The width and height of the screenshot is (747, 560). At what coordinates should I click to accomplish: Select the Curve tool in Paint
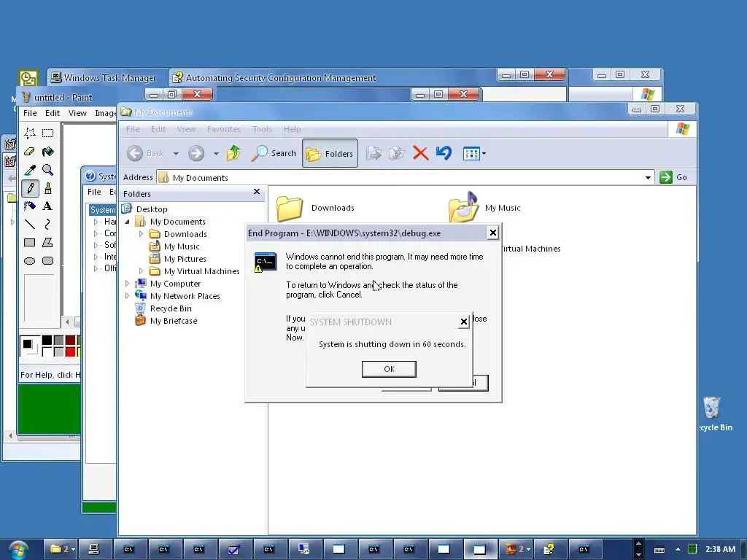[47, 225]
